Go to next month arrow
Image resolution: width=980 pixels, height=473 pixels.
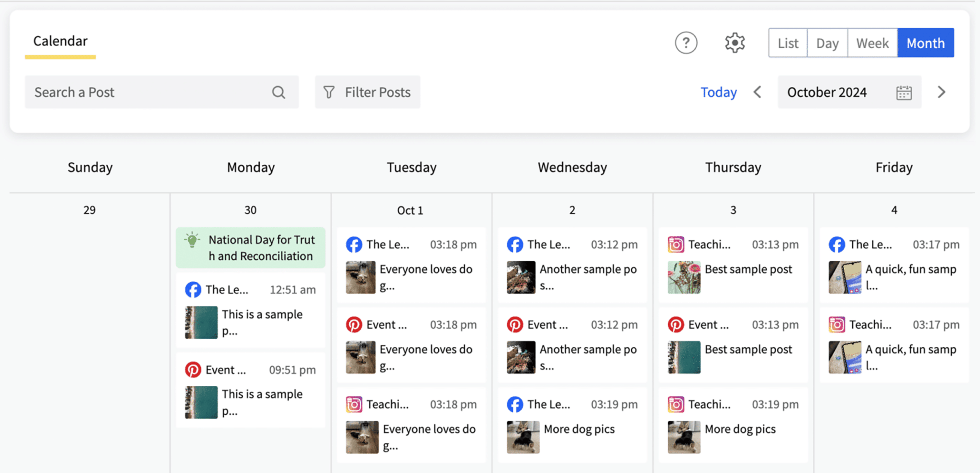(941, 92)
